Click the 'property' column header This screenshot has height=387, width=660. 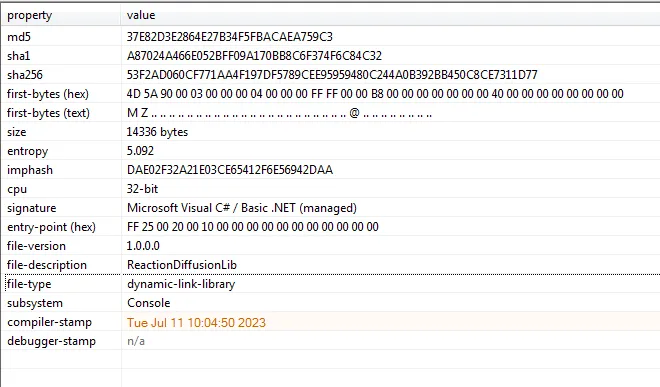29,15
